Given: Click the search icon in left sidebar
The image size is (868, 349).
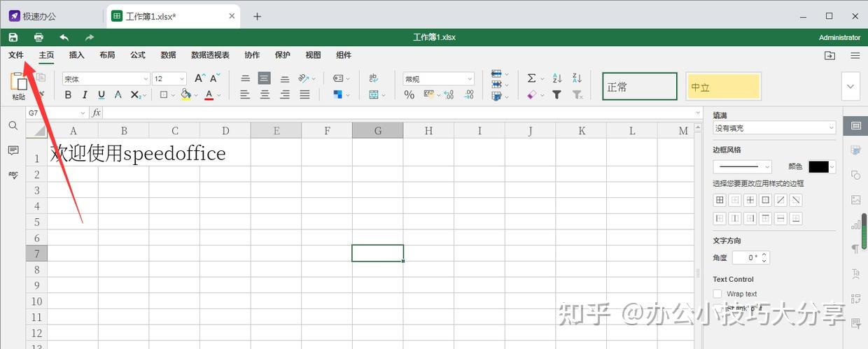Looking at the screenshot, I should [x=13, y=126].
